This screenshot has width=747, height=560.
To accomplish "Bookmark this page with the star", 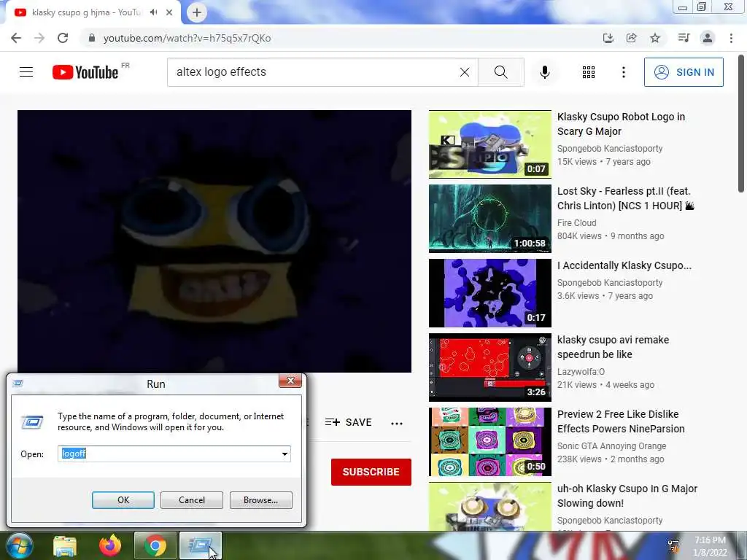I will (655, 38).
